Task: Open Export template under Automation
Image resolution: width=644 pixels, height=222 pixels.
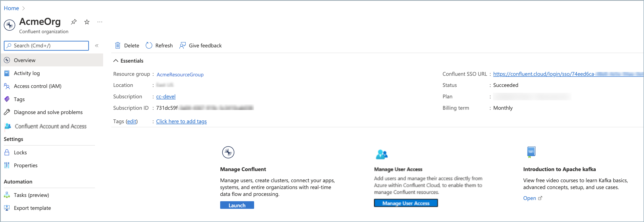Action: pyautogui.click(x=32, y=208)
